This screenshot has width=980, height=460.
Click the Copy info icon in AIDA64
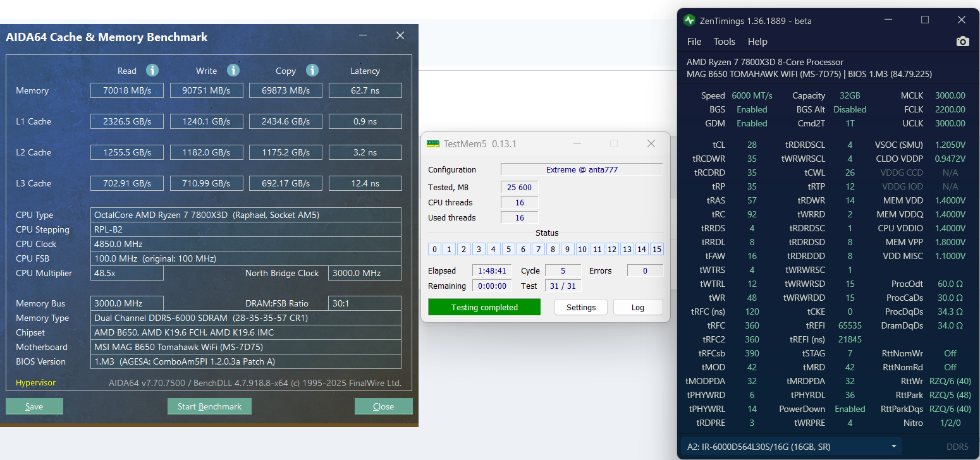[x=312, y=70]
